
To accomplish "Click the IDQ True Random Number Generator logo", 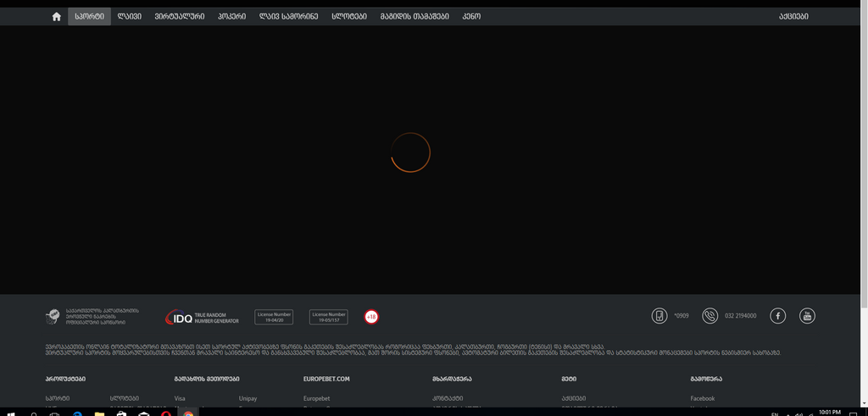I will 202,317.
